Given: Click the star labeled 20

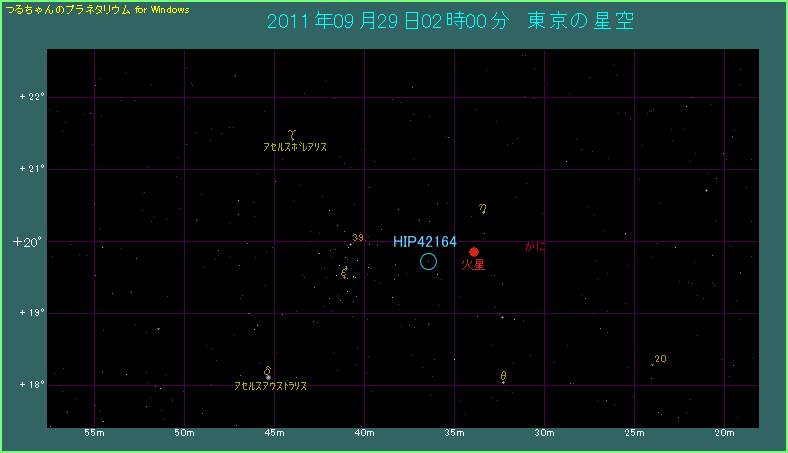Looking at the screenshot, I should click(660, 359).
